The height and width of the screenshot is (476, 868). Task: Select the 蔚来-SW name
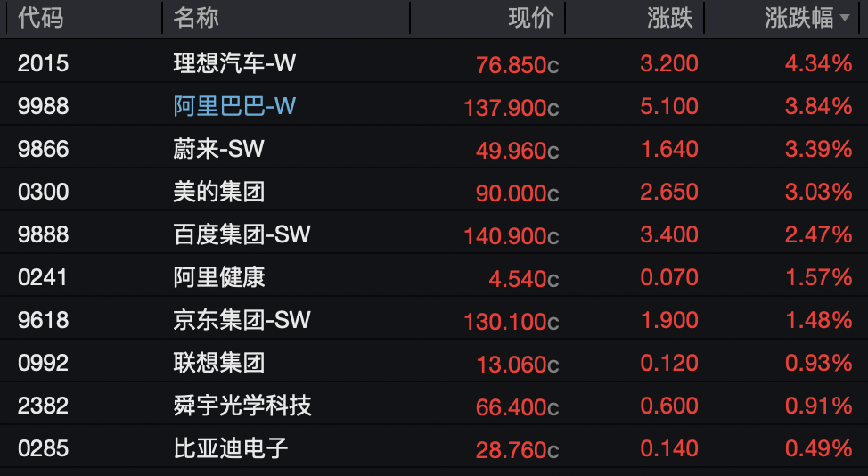[x=218, y=148]
